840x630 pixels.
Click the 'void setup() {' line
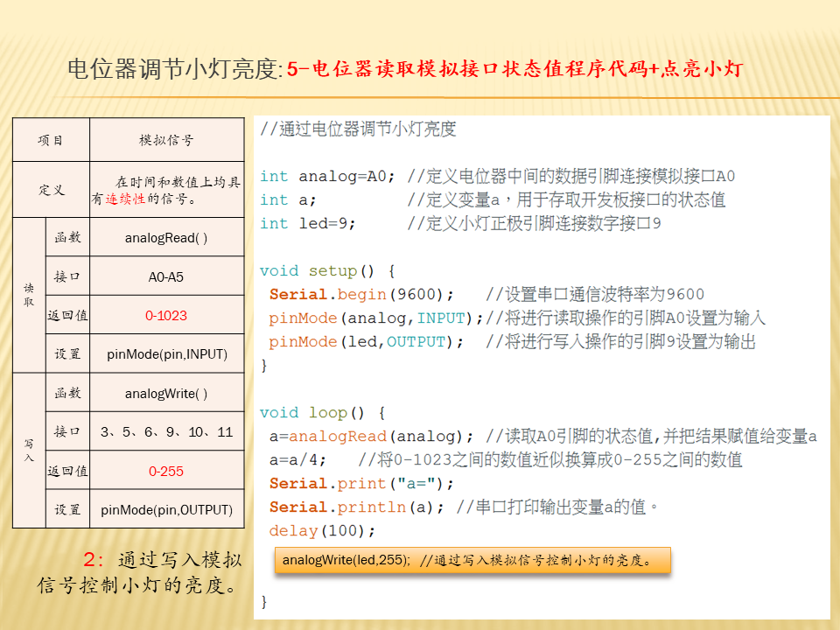tap(327, 270)
